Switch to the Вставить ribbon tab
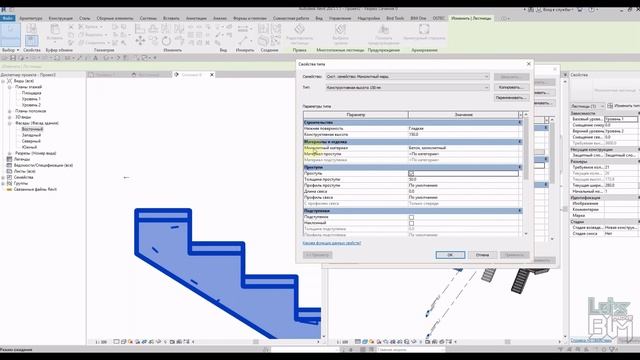Screen dimensions: 640x360 click(x=171, y=18)
